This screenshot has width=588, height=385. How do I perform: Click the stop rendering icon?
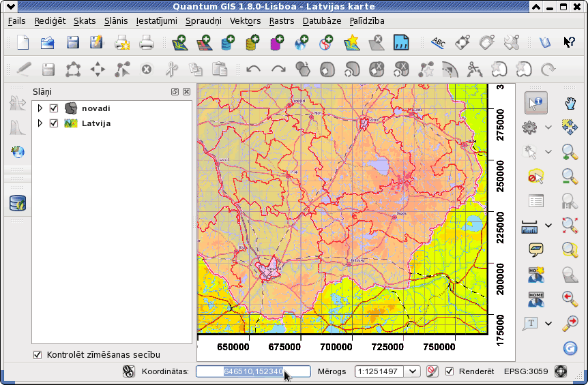432,371
